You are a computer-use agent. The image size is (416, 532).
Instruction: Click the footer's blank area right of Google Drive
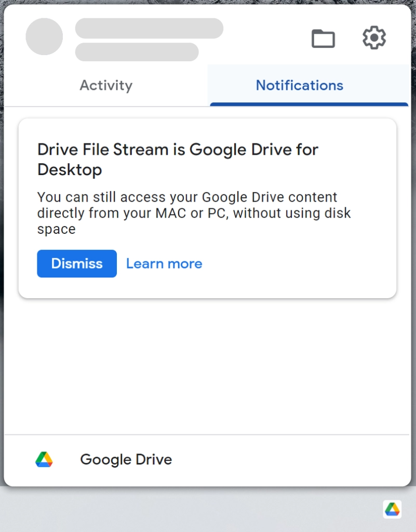pos(291,459)
